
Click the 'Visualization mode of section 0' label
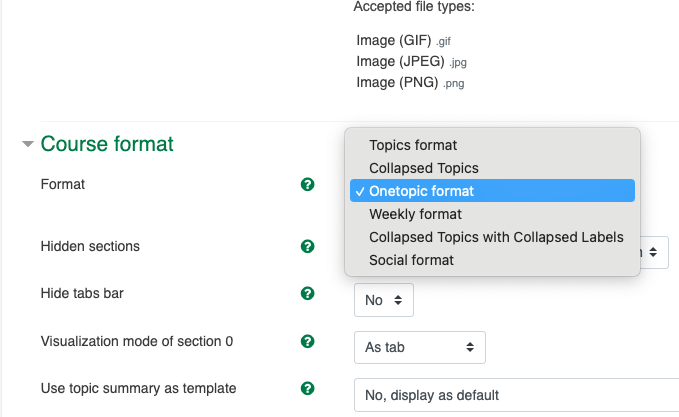pos(136,341)
